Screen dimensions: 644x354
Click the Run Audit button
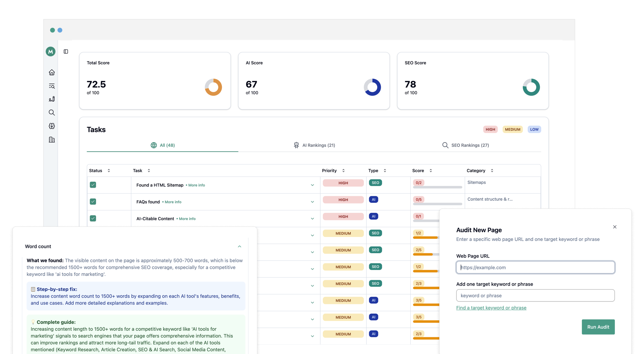tap(598, 327)
